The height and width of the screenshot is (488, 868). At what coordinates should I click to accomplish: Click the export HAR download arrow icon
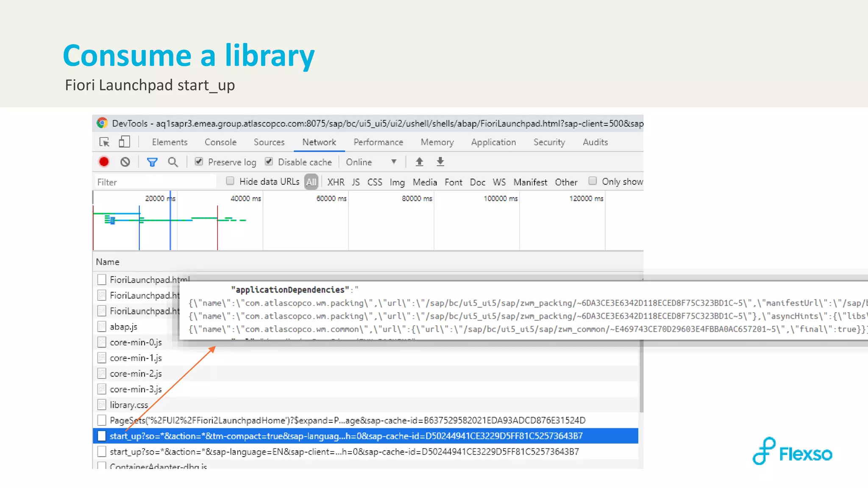(440, 161)
